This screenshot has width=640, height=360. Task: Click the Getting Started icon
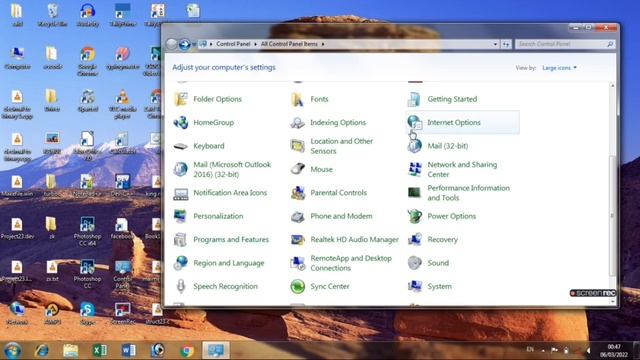(414, 99)
